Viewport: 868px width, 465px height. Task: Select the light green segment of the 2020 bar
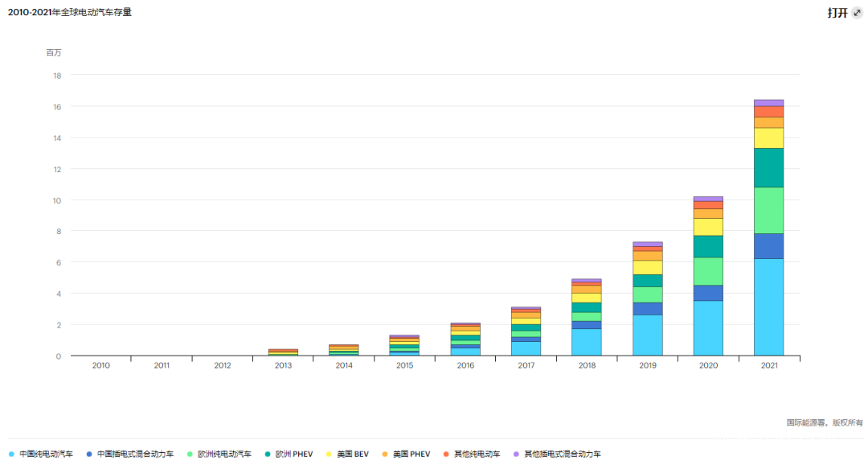[x=708, y=272]
